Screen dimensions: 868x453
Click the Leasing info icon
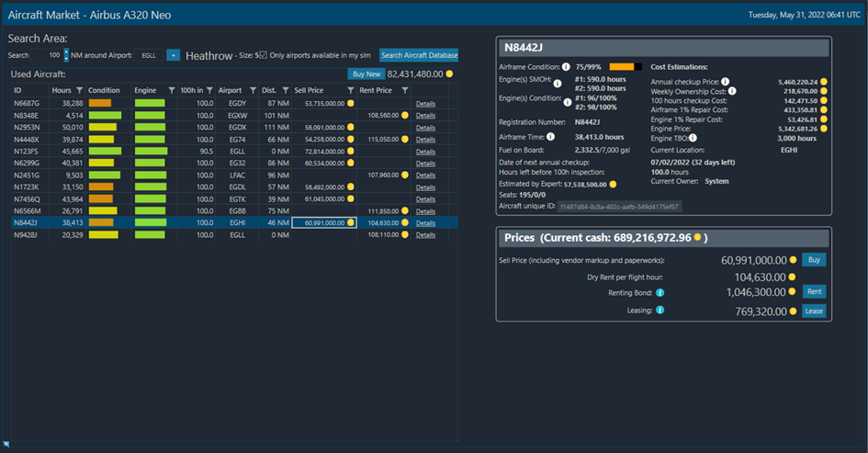point(659,311)
